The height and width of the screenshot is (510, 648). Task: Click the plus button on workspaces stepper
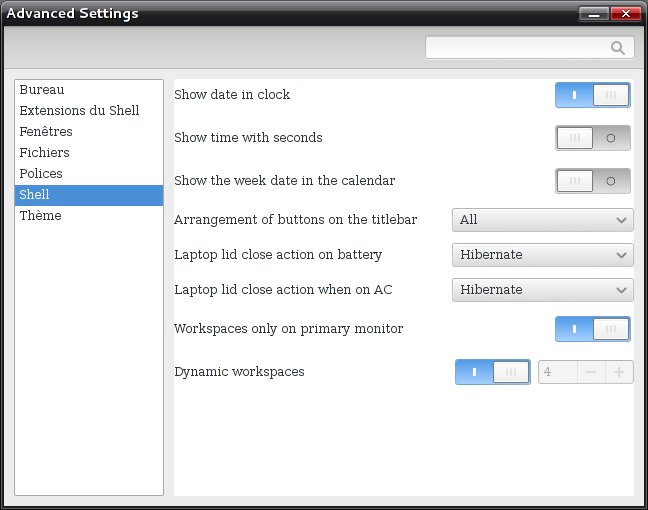click(x=619, y=372)
